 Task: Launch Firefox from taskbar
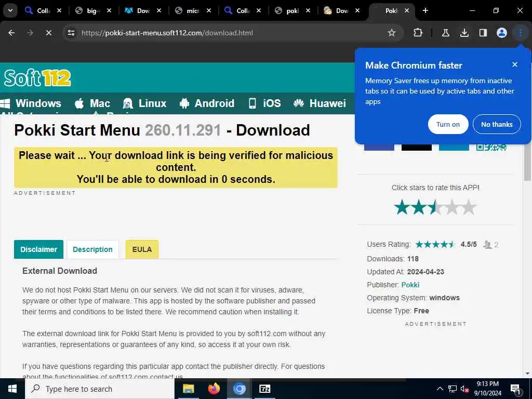coord(214,389)
